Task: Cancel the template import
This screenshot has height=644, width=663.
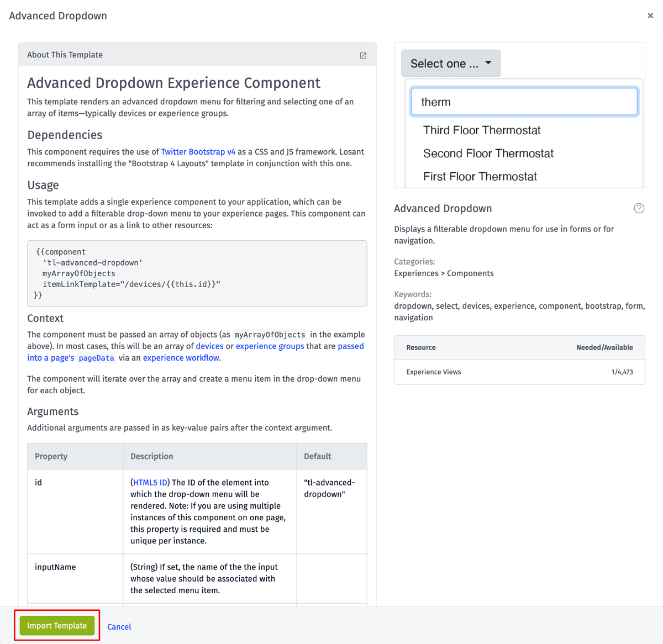Action: [x=119, y=626]
